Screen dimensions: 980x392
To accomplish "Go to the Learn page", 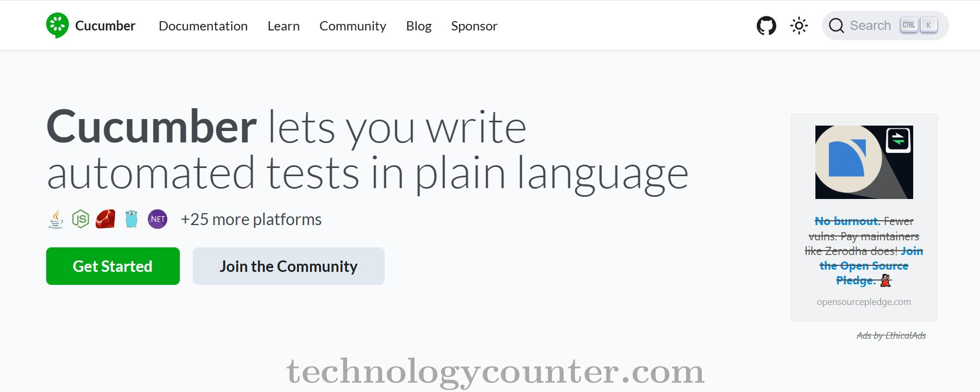I will (x=284, y=26).
